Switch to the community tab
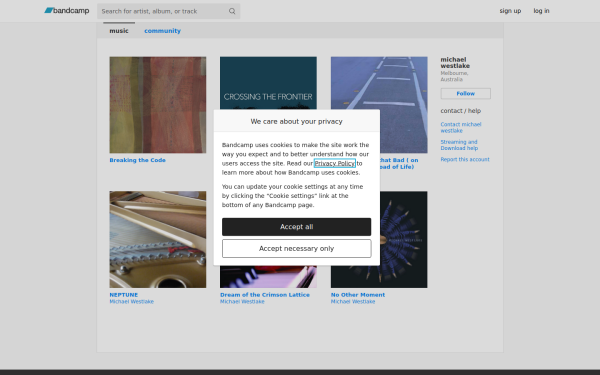This screenshot has width=600, height=375. pyautogui.click(x=162, y=31)
